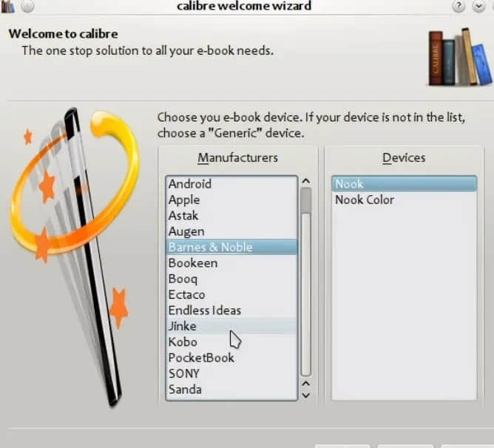Click the bottom scroll down arrow of Manufacturers
The height and width of the screenshot is (448, 494).
click(x=305, y=395)
